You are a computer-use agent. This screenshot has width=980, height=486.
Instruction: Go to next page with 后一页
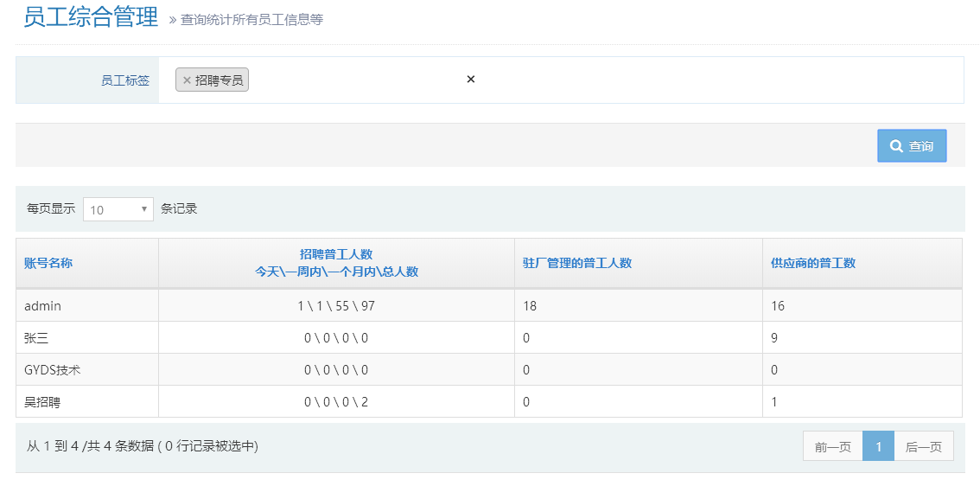[x=924, y=446]
